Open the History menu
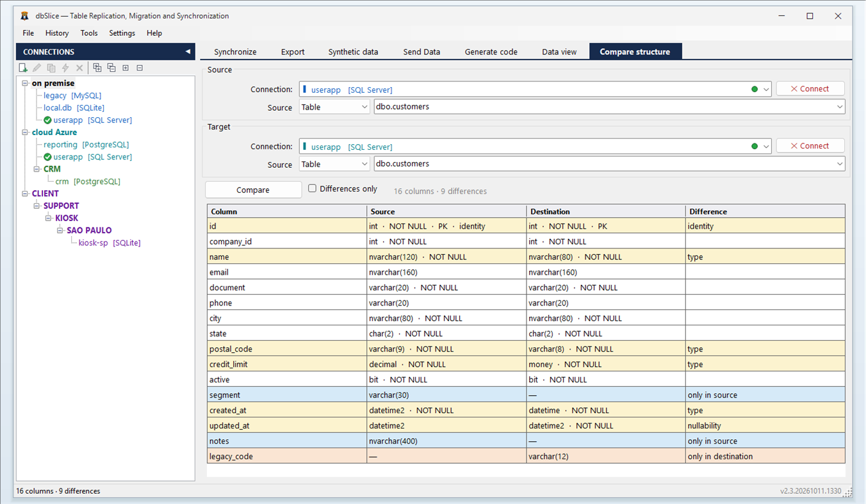The width and height of the screenshot is (866, 504). click(x=57, y=33)
